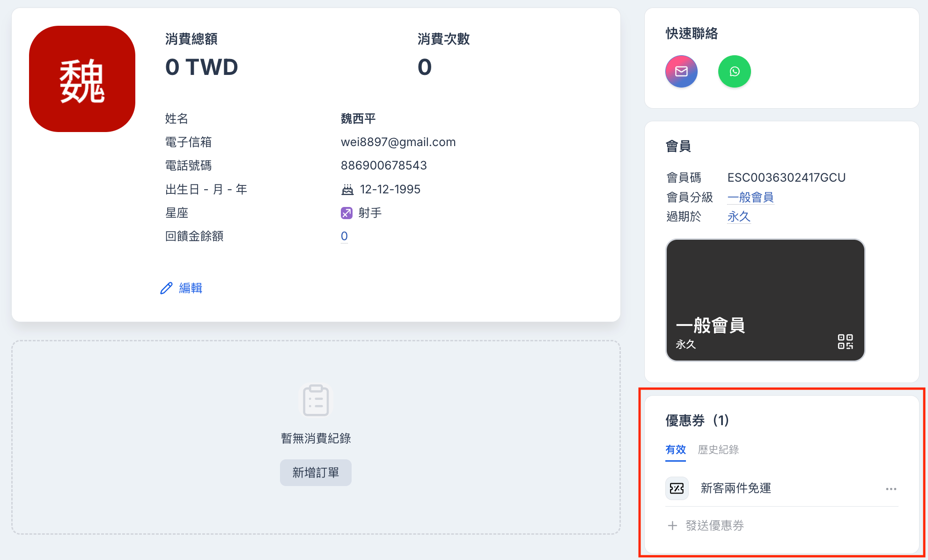Click the WhatsApp quick contact icon
The image size is (928, 560).
734,72
